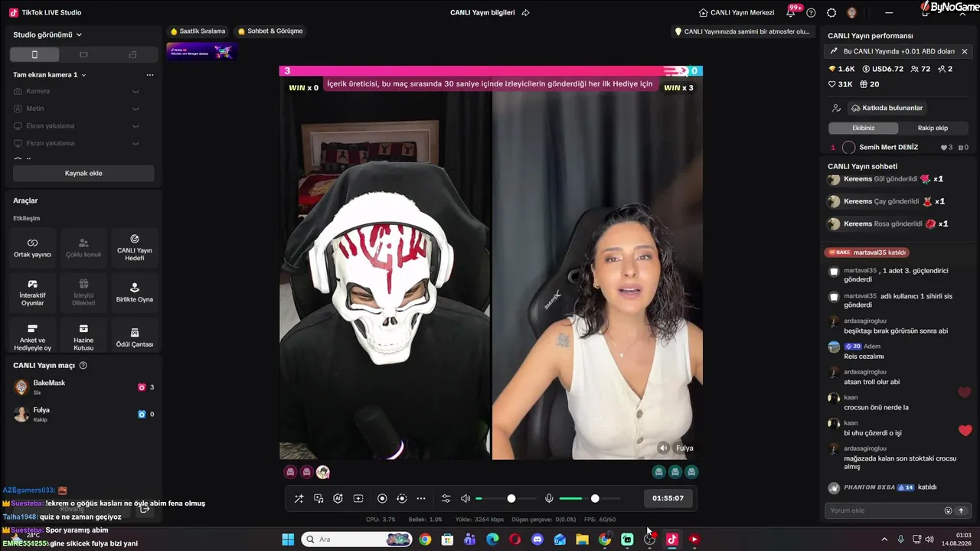Viewport: 980px width, 551px height.
Task: Click the share icon beside CANLI Yayın bilgileri
Action: (525, 12)
